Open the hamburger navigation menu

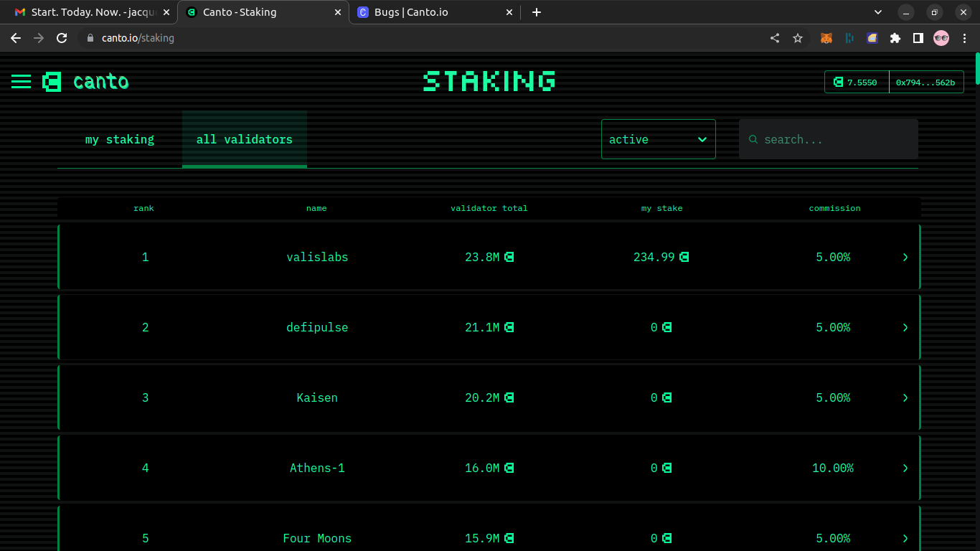coord(21,82)
